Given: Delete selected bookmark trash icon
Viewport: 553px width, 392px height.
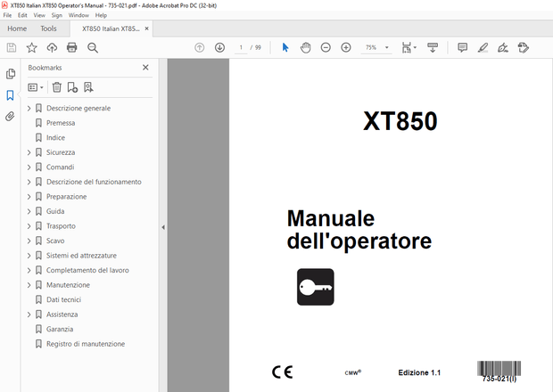Looking at the screenshot, I should 57,87.
